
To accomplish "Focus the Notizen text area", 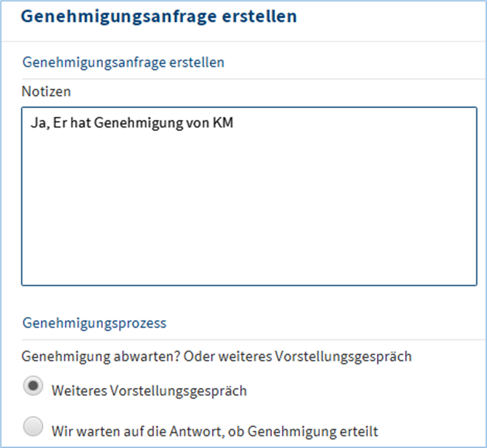I will point(249,200).
